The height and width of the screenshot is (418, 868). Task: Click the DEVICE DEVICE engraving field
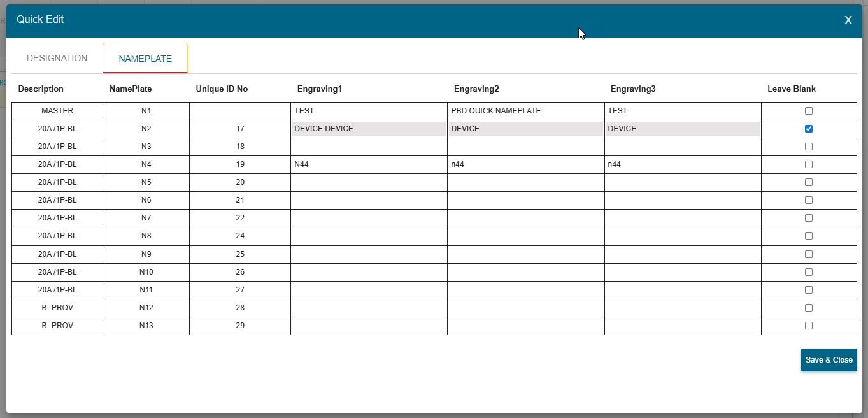[x=369, y=129]
